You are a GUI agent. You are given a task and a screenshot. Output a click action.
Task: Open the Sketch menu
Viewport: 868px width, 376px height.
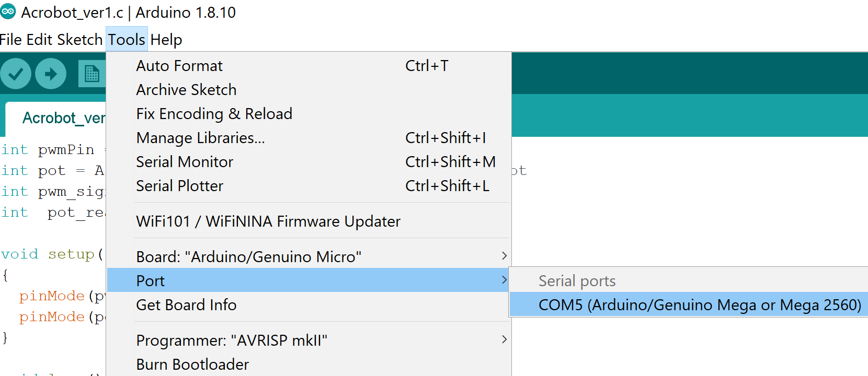(79, 39)
